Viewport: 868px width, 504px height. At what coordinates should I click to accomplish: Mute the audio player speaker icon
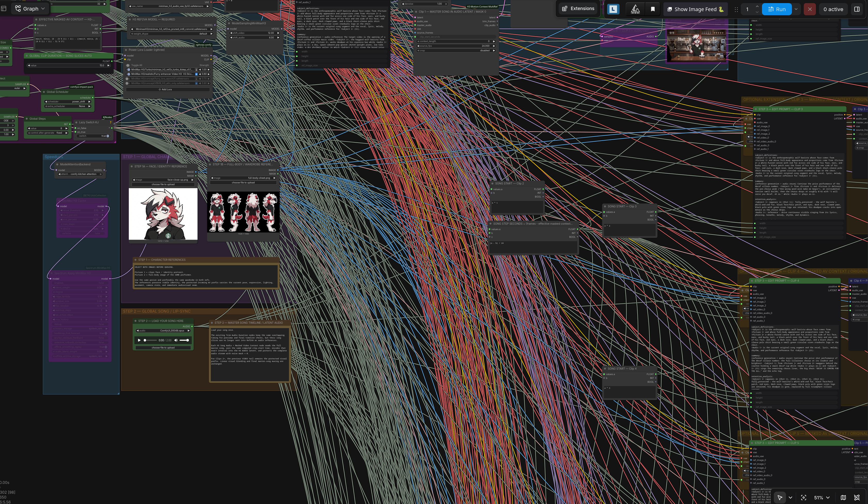point(176,340)
